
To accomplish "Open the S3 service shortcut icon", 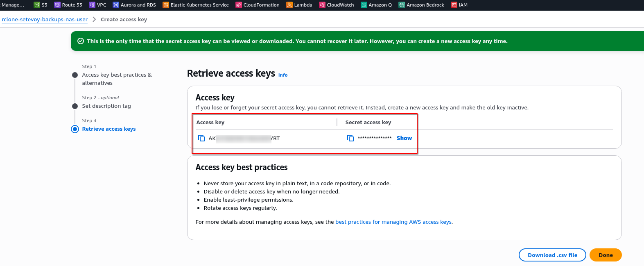I will pyautogui.click(x=37, y=5).
